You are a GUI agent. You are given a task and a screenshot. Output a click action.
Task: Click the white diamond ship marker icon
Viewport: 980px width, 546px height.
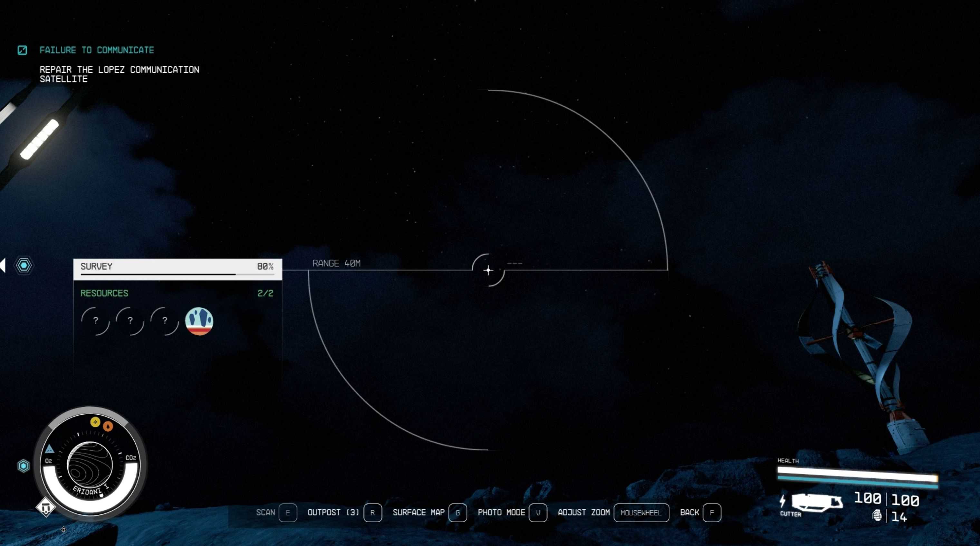[46, 507]
